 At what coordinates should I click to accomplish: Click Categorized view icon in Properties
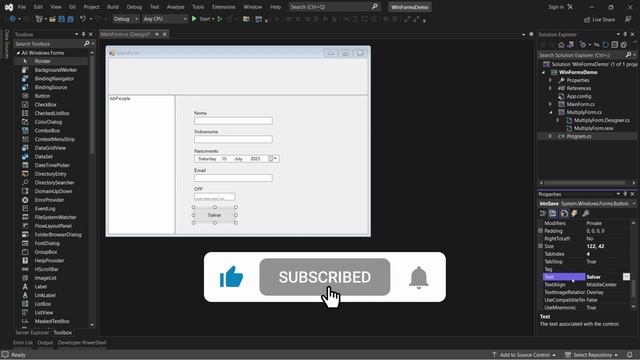point(543,213)
